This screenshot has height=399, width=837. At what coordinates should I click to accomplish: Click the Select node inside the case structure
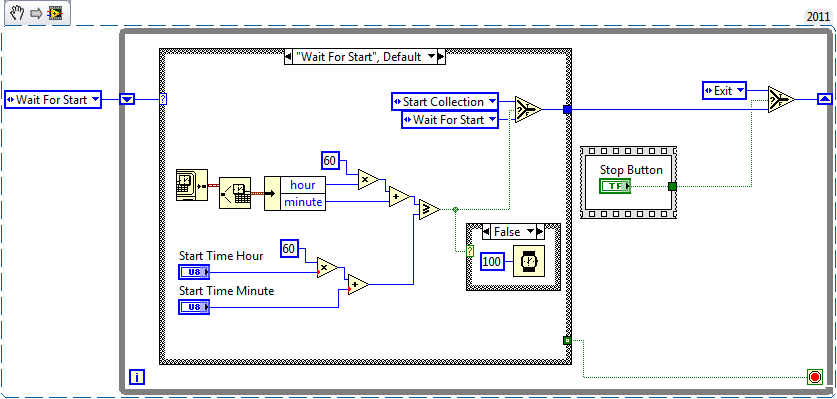click(528, 109)
